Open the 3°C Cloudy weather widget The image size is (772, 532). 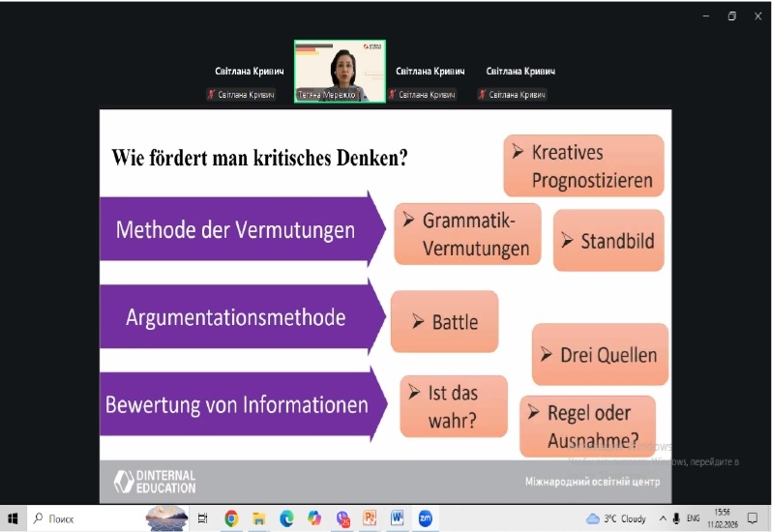tap(616, 518)
